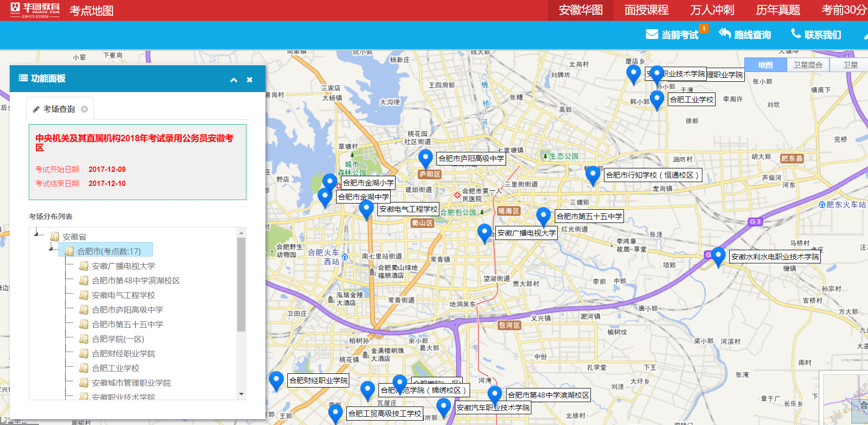This screenshot has width=868, height=425.
Task: Select 合肥市(考点数:17) in the tree
Action: click(106, 250)
